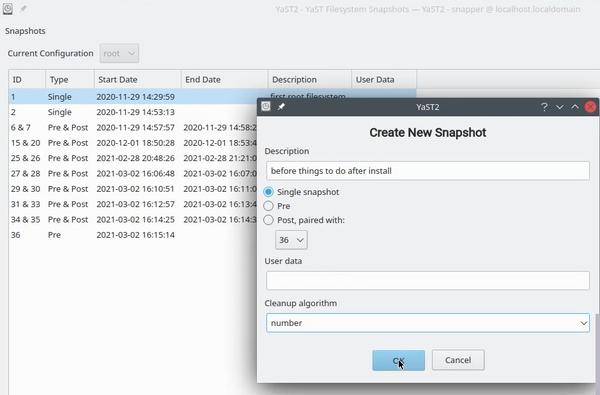The image size is (600, 395).
Task: Sort by the End Date column header
Action: point(225,80)
